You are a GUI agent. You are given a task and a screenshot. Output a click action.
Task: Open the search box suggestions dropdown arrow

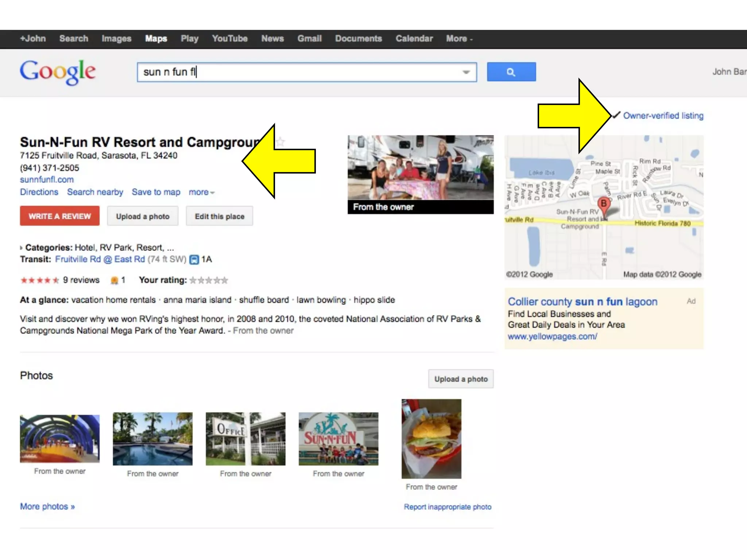(x=466, y=72)
